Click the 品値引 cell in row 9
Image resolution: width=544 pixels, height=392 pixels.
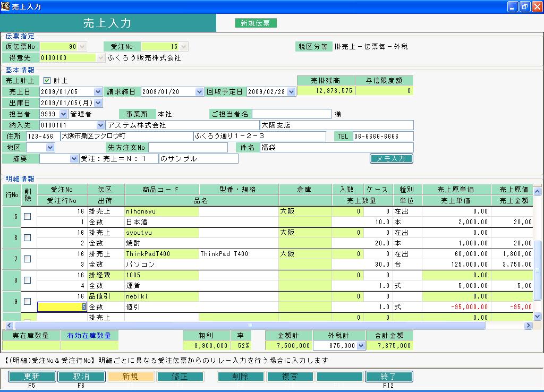pyautogui.click(x=106, y=296)
